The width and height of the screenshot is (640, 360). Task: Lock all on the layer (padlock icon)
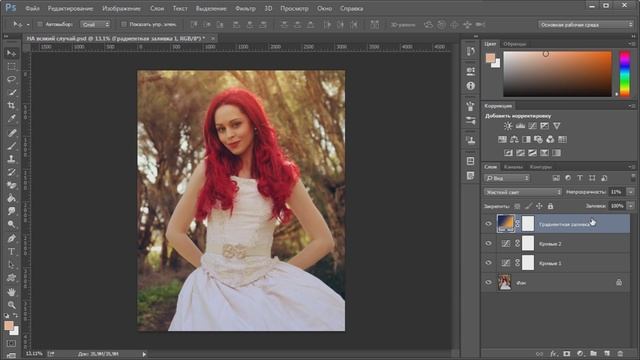550,206
